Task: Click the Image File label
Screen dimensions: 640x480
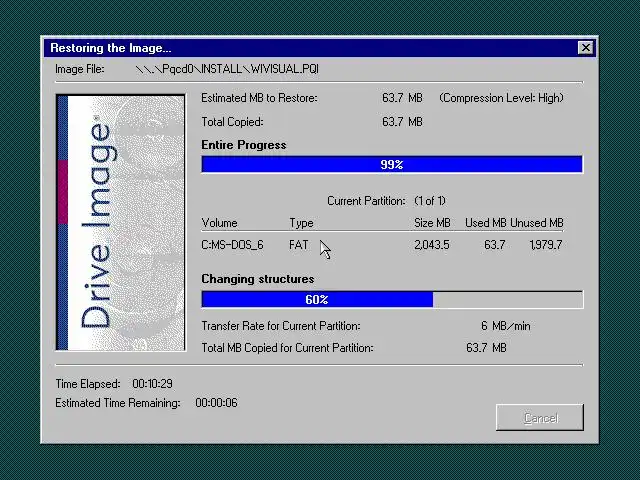Action: point(80,69)
